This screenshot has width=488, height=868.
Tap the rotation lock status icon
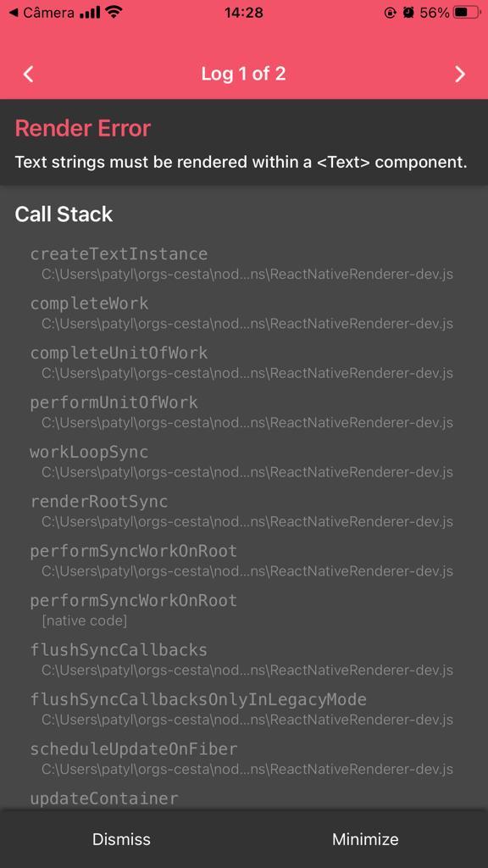(390, 12)
